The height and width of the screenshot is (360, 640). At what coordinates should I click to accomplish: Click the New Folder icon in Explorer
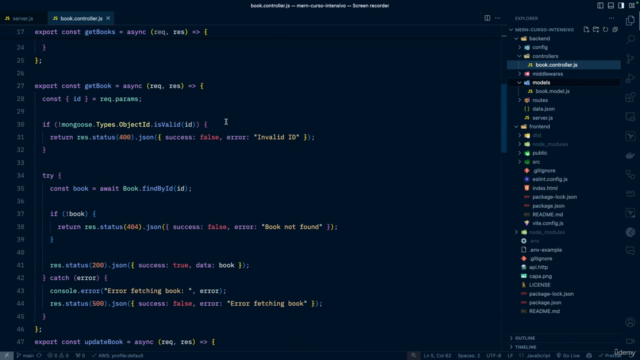(596, 29)
